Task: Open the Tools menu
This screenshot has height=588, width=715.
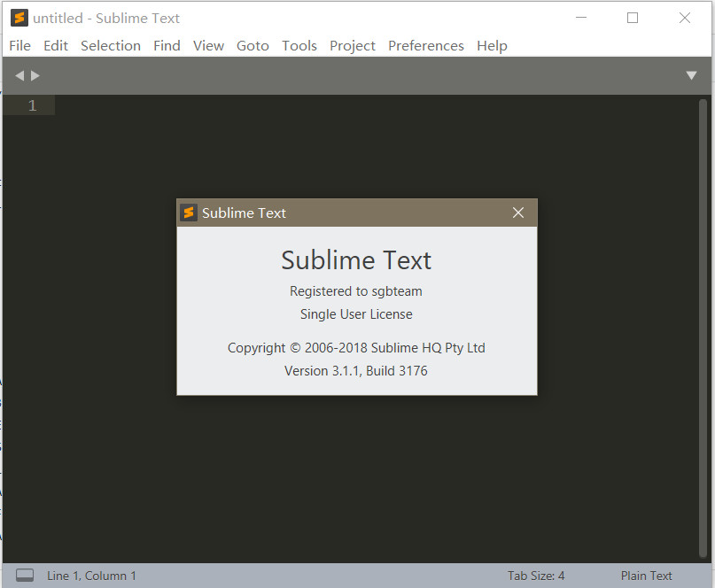Action: (x=299, y=45)
